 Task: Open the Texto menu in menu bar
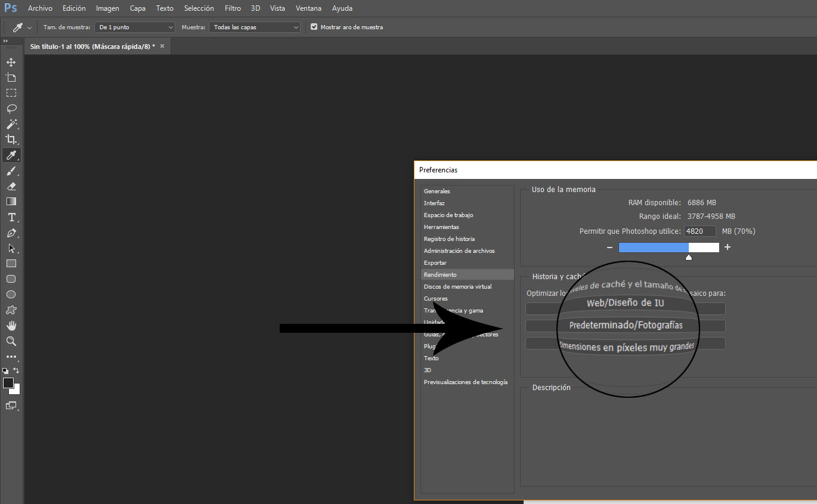point(165,8)
